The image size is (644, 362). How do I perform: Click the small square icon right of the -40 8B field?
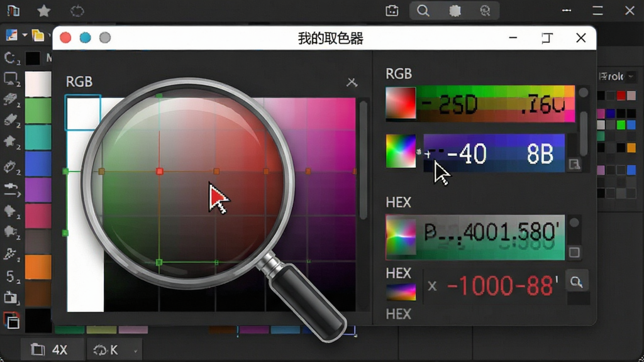point(575,165)
